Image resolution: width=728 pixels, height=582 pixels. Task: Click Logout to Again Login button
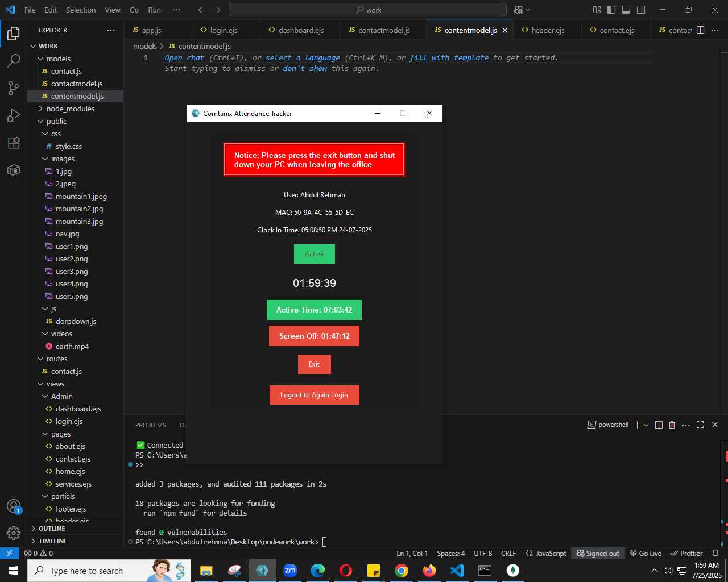tap(314, 395)
